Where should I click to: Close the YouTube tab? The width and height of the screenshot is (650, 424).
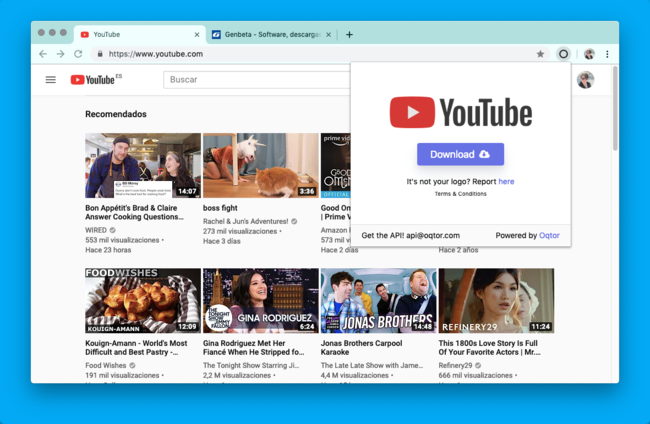pos(197,35)
